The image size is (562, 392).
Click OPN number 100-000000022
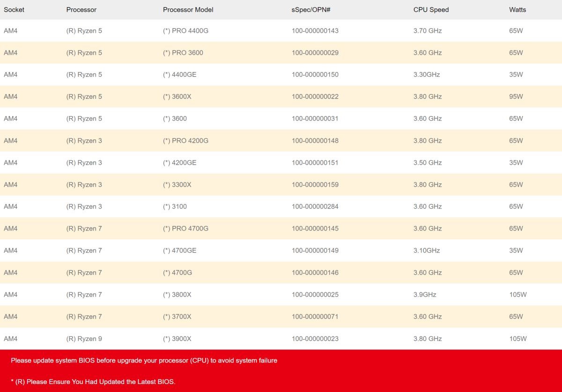pos(315,97)
